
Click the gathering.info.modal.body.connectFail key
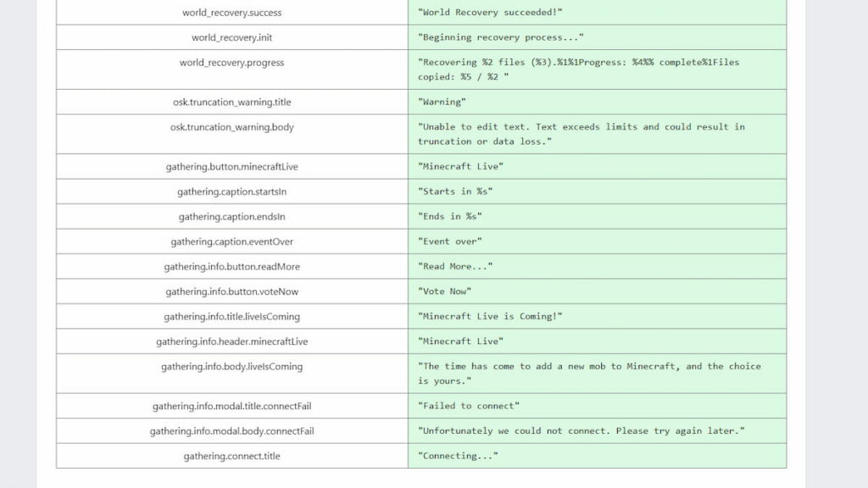[232, 431]
